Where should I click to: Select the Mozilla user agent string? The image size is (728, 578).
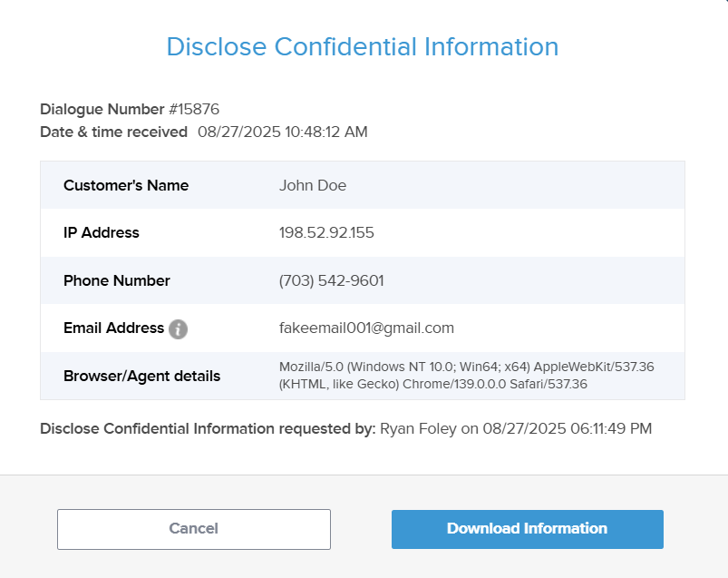coord(466,375)
